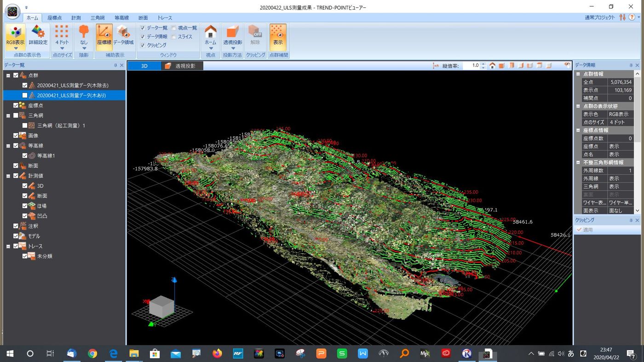The height and width of the screenshot is (362, 644).
Task: Select the 未分類 item under トレース
Action: 45,256
